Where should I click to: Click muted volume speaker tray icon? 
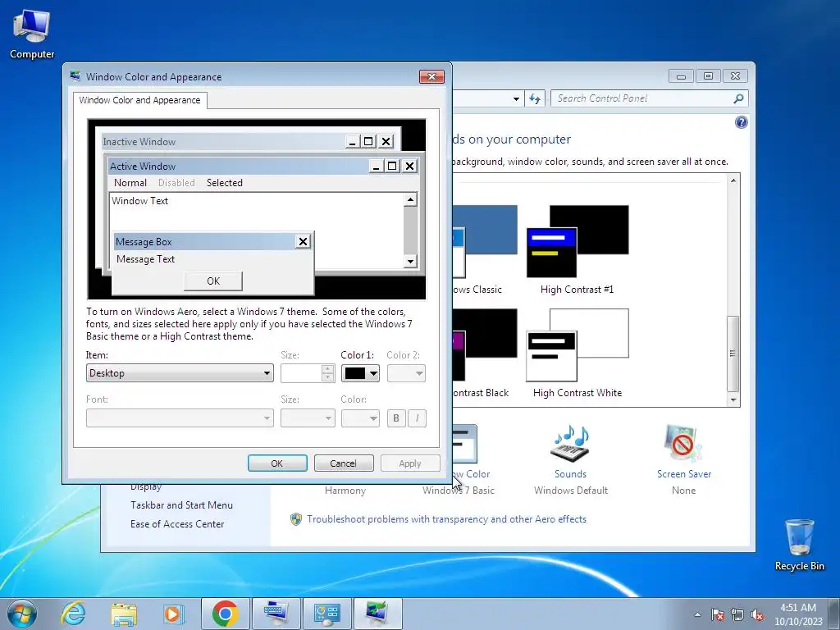(x=757, y=614)
